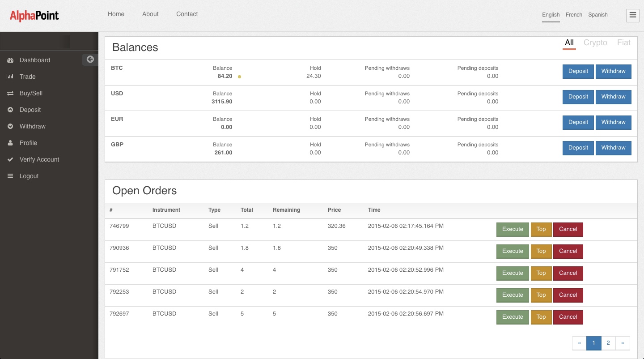This screenshot has height=359, width=644.
Task: Select the Logout list icon
Action: [10, 176]
